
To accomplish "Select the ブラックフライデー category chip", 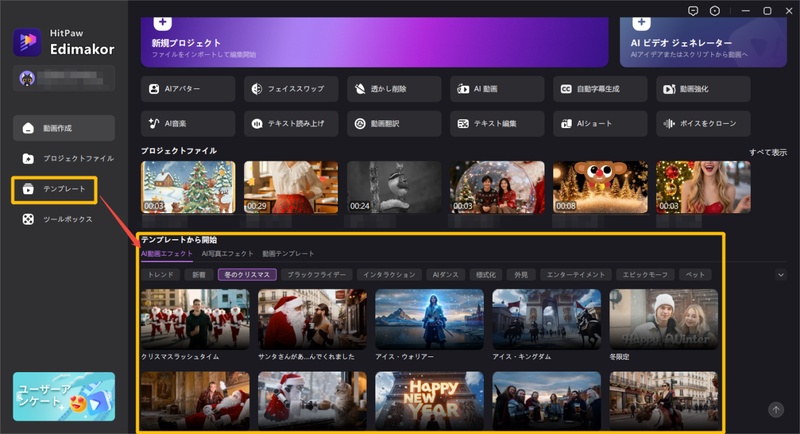I will click(x=316, y=275).
